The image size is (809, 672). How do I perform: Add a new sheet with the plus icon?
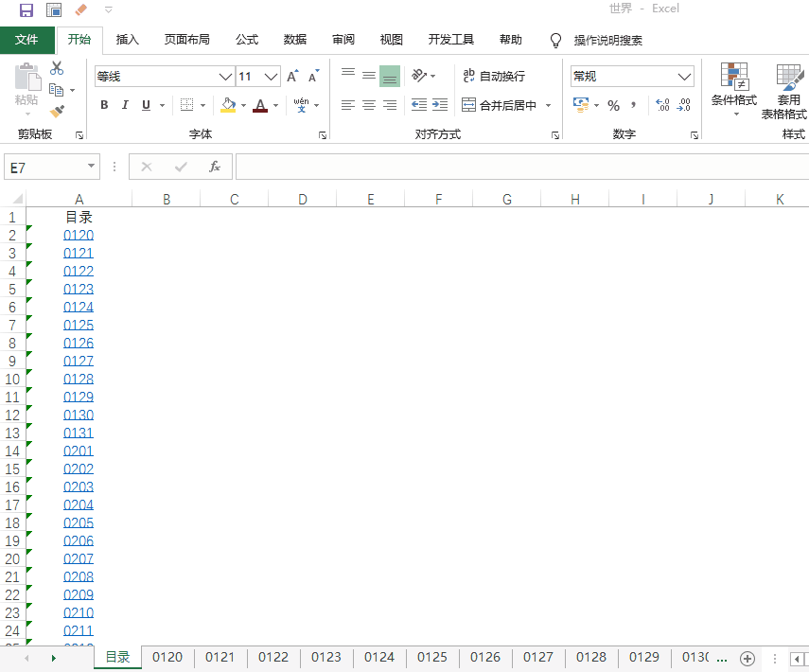click(x=747, y=658)
